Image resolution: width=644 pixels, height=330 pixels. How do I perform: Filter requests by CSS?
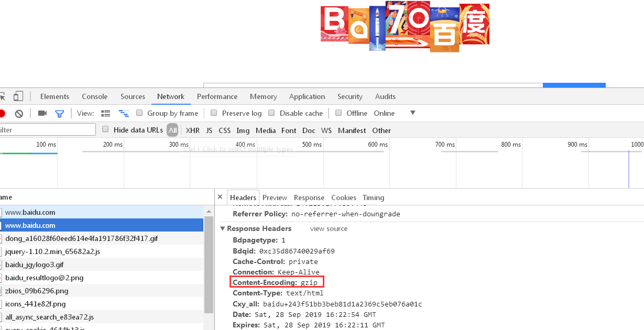(x=225, y=130)
